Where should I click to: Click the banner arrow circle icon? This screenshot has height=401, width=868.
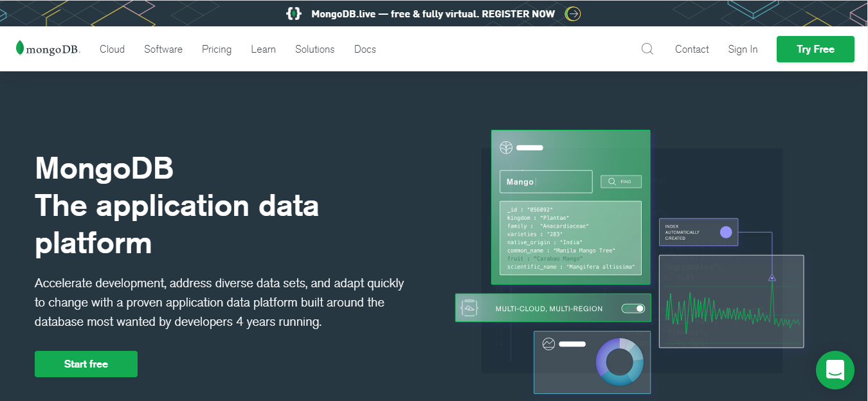click(x=573, y=13)
